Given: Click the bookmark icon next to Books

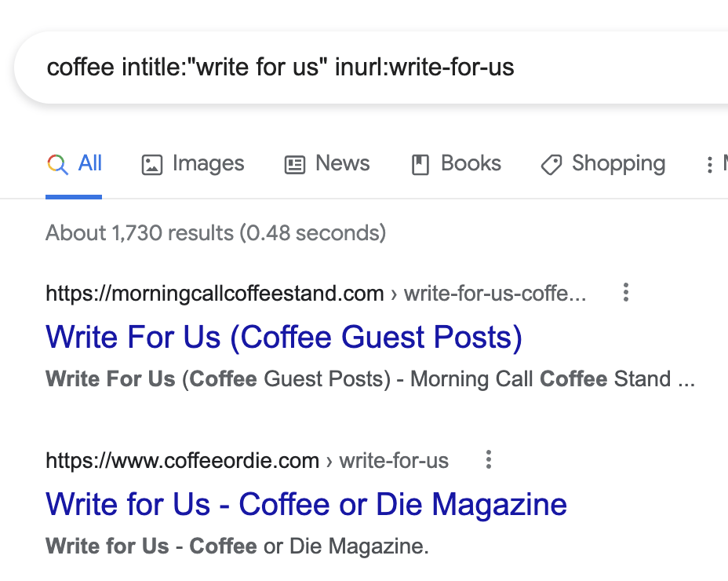Looking at the screenshot, I should click(421, 163).
